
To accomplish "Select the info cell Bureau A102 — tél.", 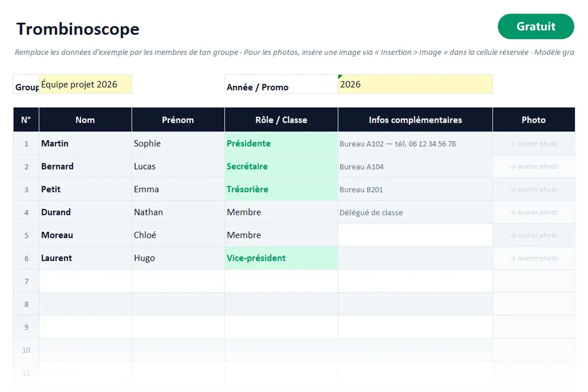I will (x=415, y=144).
